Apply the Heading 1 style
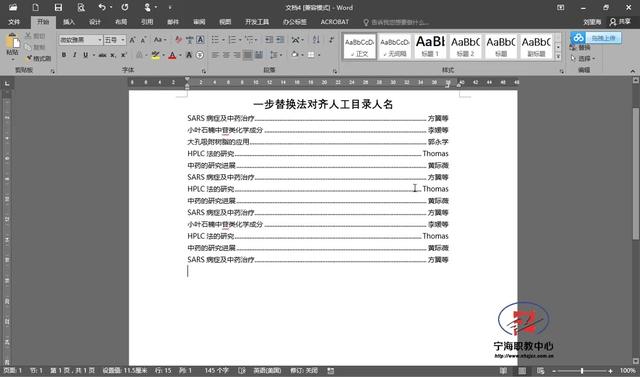The image size is (640, 377). tap(430, 46)
